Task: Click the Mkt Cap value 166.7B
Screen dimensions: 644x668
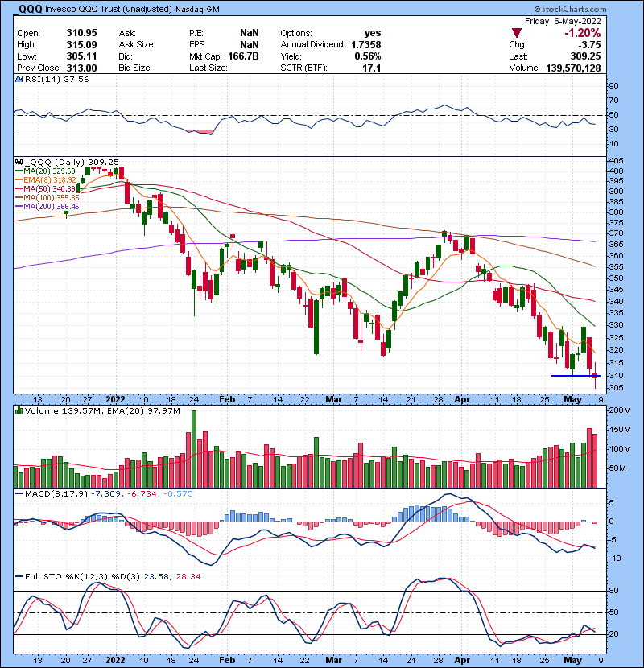Action: point(243,56)
